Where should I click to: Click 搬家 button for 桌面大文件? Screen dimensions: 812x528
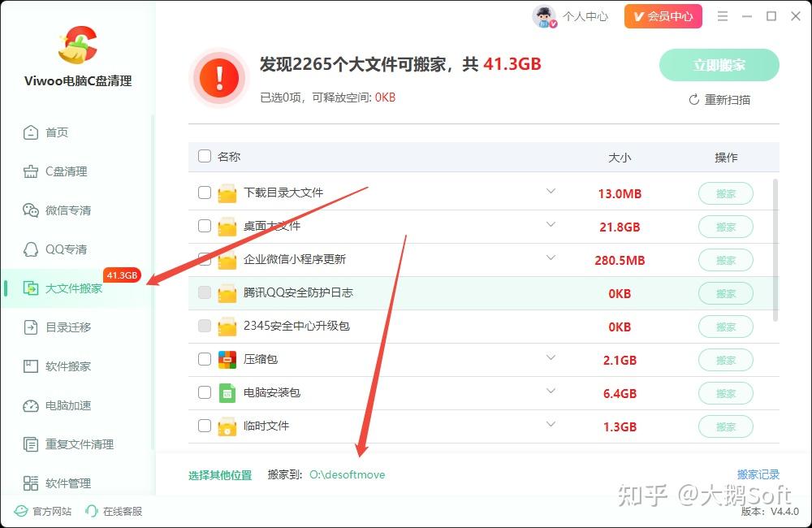(725, 227)
